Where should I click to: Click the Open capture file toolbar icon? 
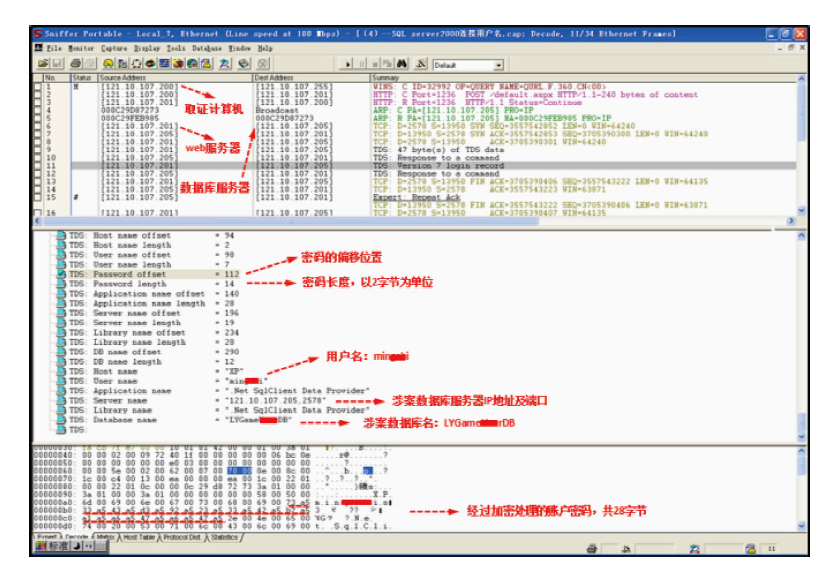point(43,64)
